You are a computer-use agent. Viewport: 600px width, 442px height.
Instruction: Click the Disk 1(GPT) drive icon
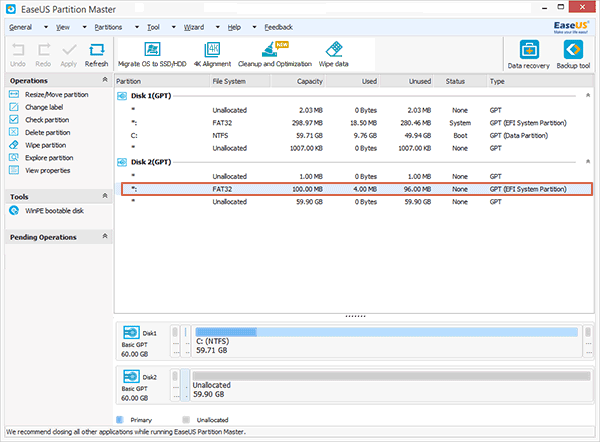pos(122,96)
